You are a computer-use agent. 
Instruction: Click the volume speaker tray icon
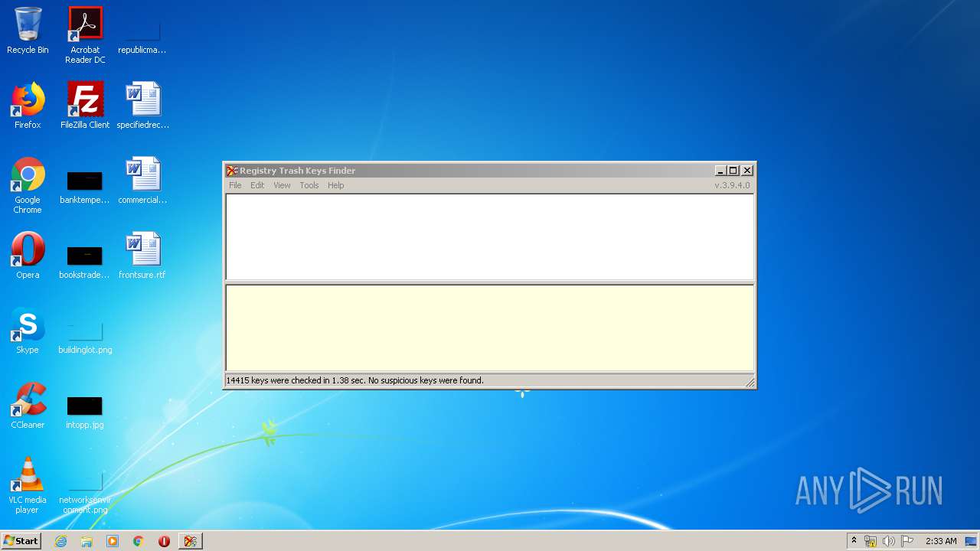pyautogui.click(x=889, y=541)
